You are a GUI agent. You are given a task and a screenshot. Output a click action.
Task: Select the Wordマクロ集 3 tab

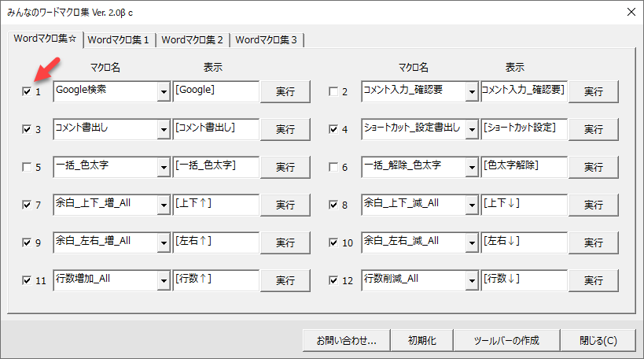pyautogui.click(x=267, y=40)
